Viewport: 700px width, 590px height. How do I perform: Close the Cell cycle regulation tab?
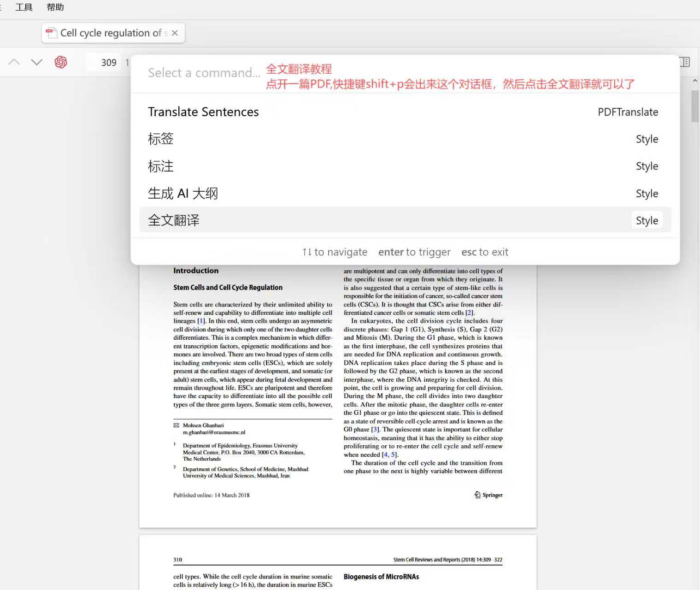click(x=175, y=33)
